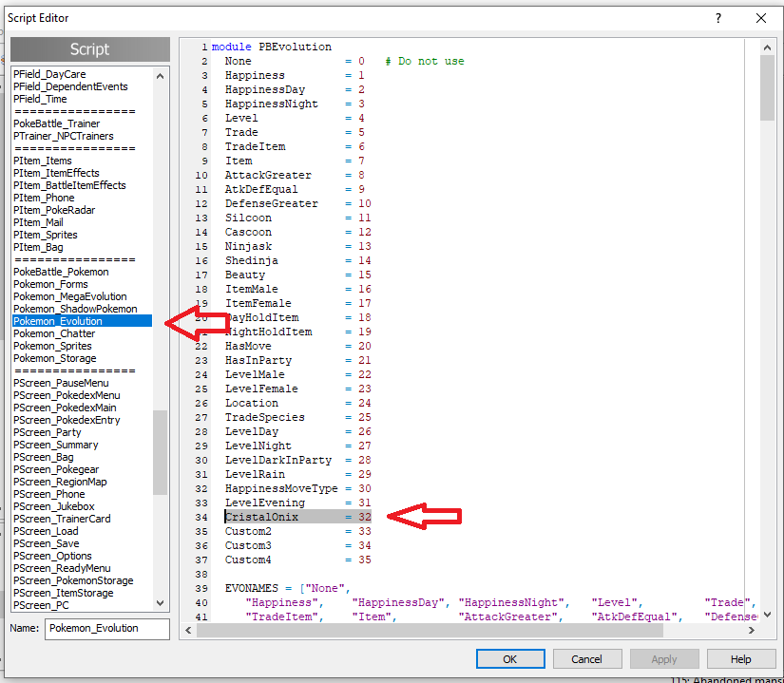The width and height of the screenshot is (784, 683).
Task: Select PScreen_Summary from script list
Action: pos(55,445)
